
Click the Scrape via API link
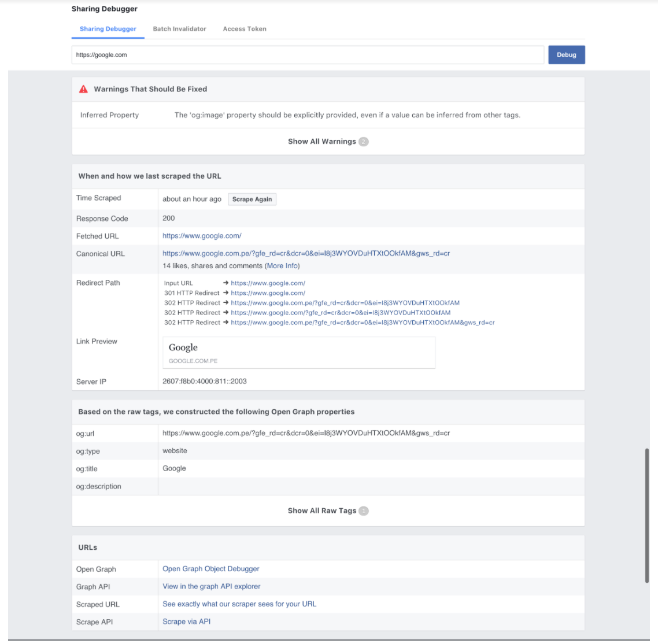tap(187, 621)
